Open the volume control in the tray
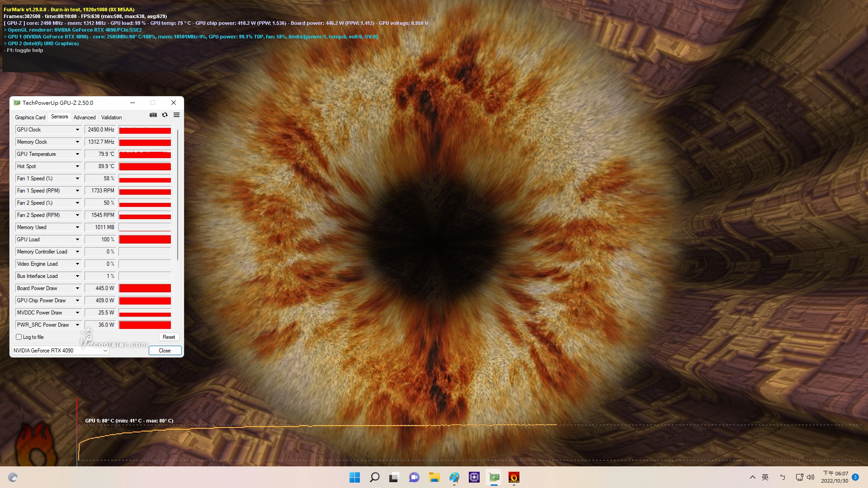868x488 pixels. point(811,477)
